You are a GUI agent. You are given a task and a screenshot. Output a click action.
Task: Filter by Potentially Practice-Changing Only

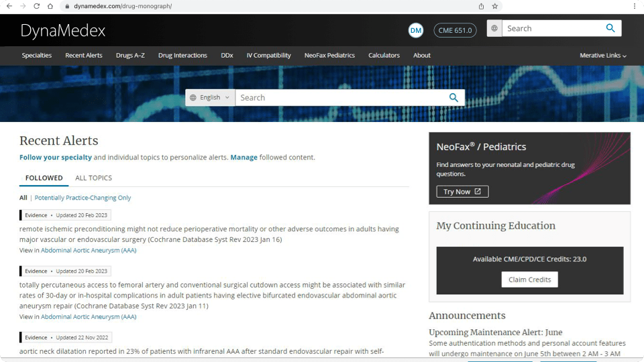83,198
